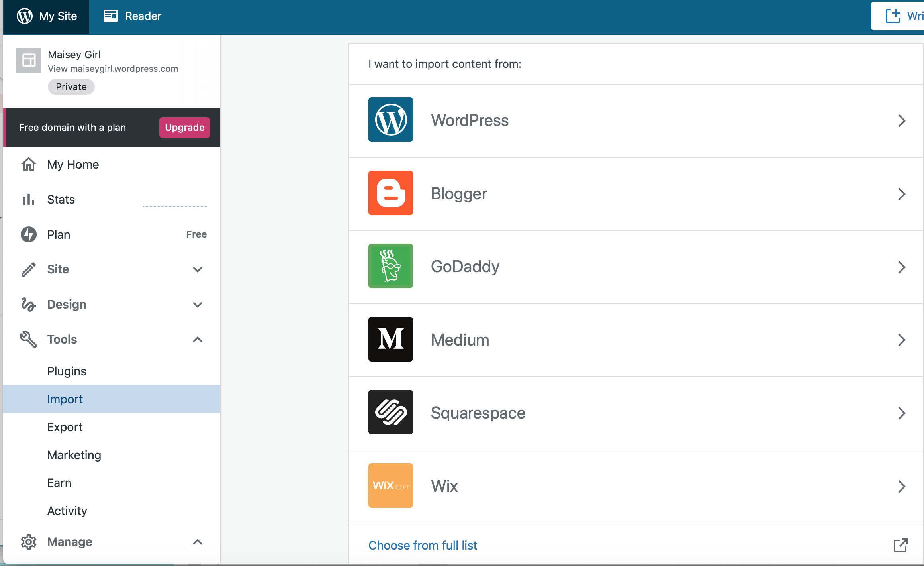Switch to the Reader tab

click(x=132, y=16)
